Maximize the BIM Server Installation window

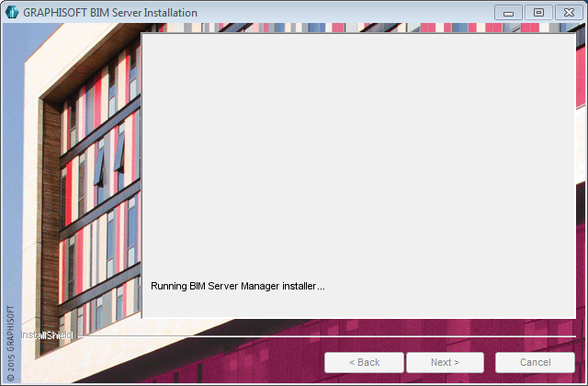538,13
